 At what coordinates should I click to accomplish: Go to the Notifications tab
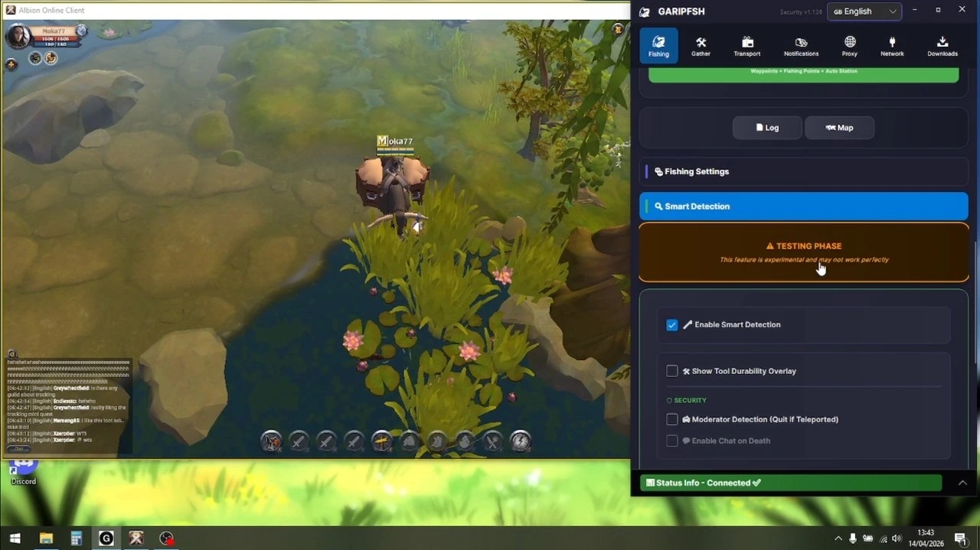[x=801, y=46]
